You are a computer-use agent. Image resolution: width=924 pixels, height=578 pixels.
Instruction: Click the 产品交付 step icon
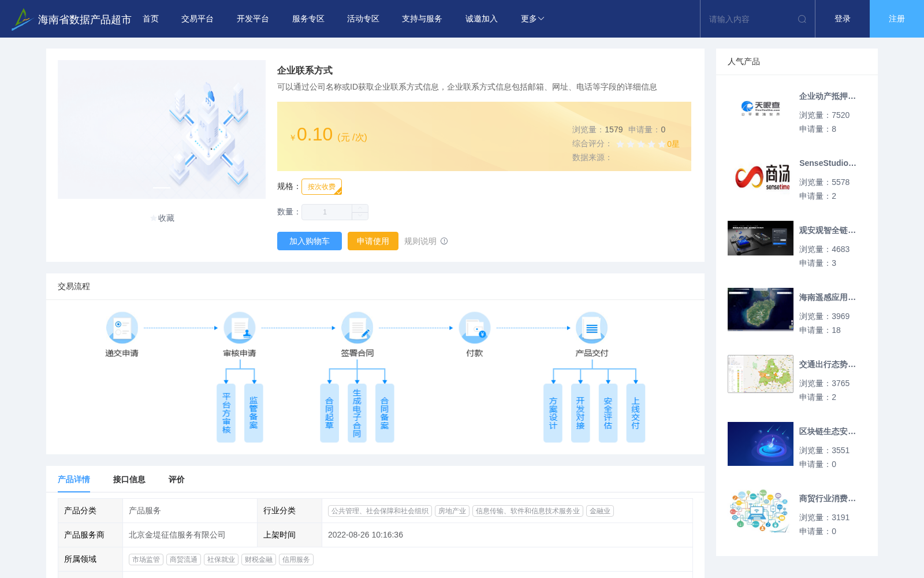tap(592, 328)
